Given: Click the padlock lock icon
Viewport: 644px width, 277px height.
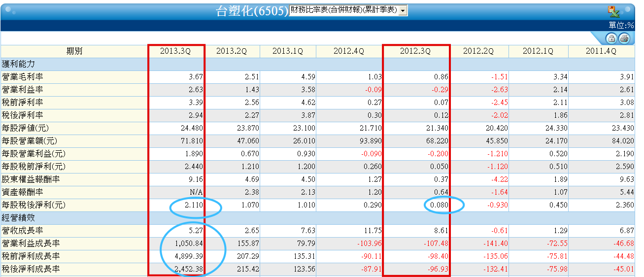Looking at the screenshot, I should coord(611,38).
